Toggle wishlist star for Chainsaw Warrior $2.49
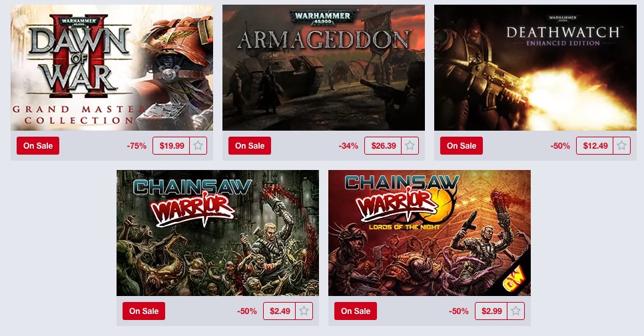Image resolution: width=644 pixels, height=336 pixels. click(x=304, y=311)
